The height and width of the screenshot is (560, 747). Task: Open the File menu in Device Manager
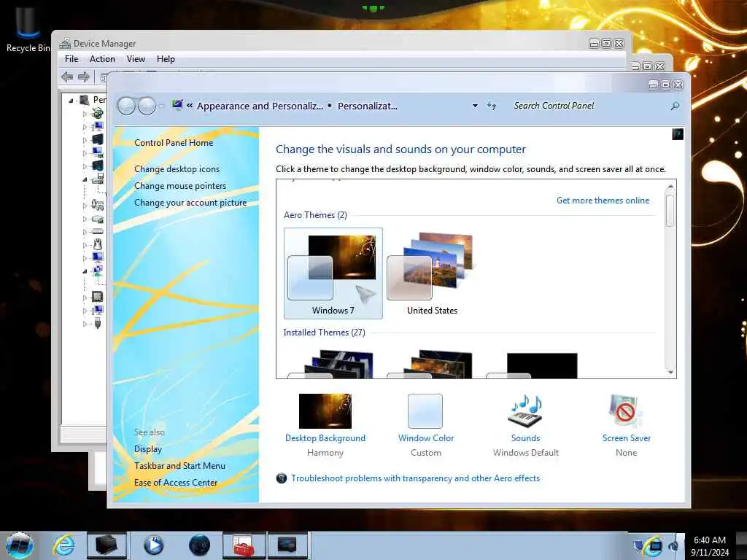click(71, 59)
